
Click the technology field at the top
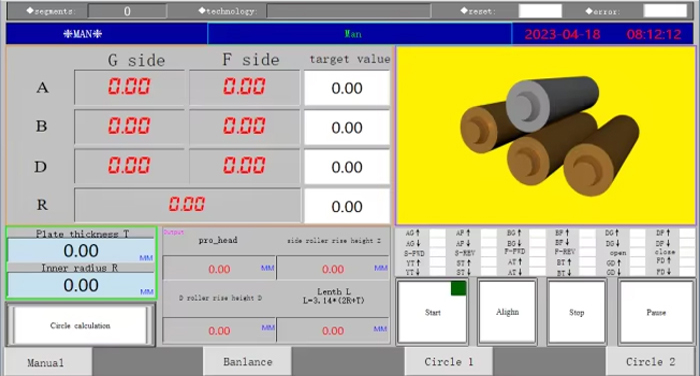click(349, 11)
